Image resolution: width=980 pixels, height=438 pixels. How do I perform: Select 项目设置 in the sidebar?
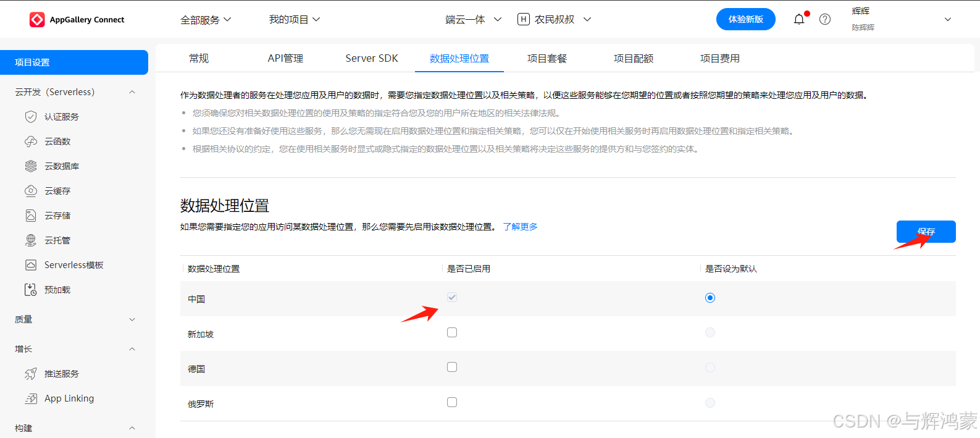click(74, 62)
